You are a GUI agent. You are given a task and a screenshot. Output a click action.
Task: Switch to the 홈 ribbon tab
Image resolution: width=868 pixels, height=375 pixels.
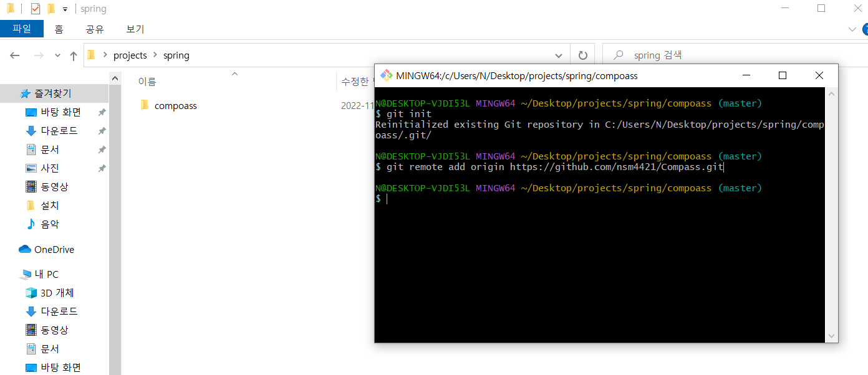tap(59, 29)
